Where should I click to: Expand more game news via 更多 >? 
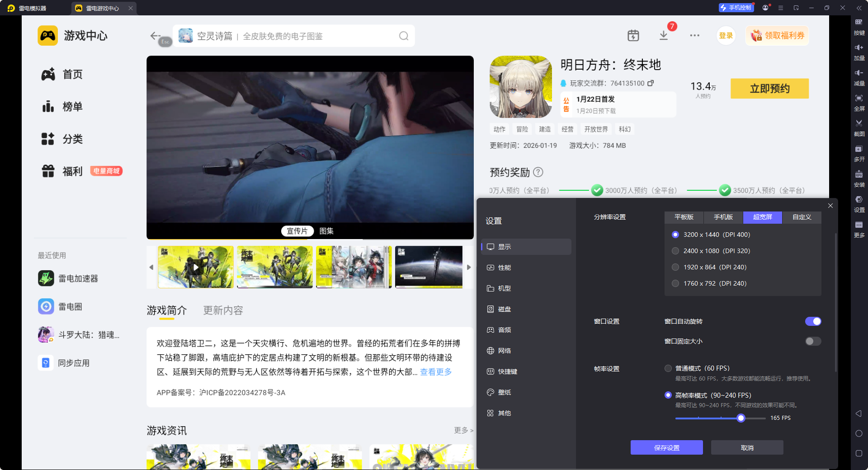click(x=463, y=430)
